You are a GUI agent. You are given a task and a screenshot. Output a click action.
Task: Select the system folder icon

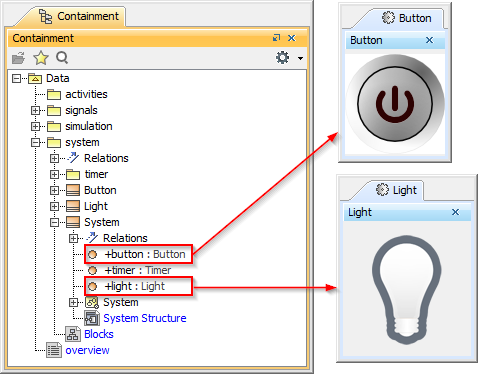54,142
